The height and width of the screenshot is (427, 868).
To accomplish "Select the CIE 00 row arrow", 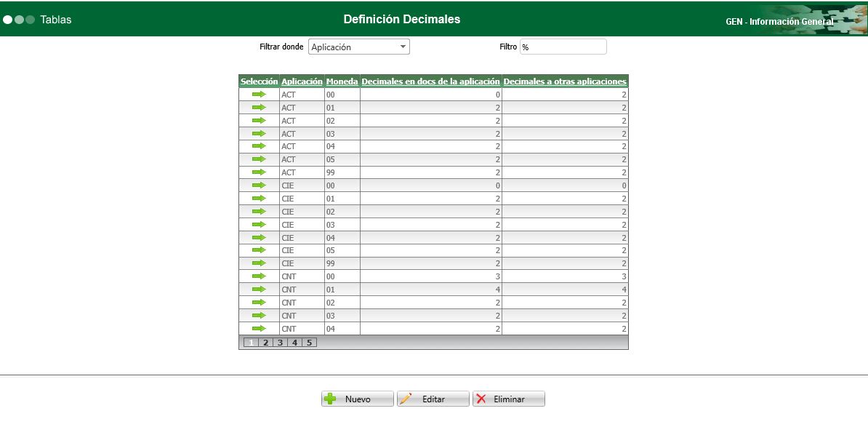I will [x=259, y=185].
